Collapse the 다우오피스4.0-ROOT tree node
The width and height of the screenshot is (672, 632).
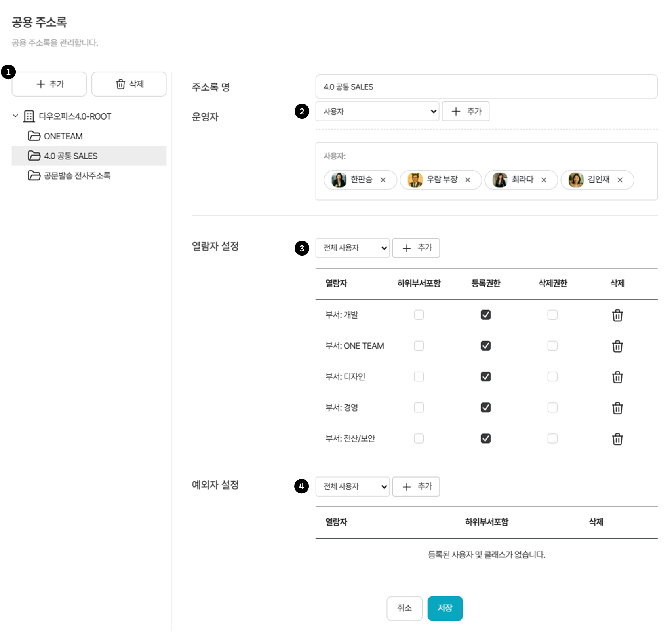pyautogui.click(x=15, y=116)
